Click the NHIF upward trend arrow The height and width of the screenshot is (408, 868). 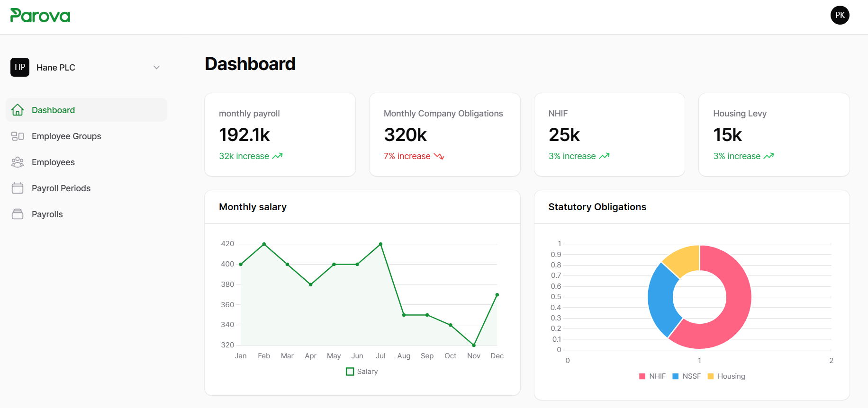tap(605, 156)
